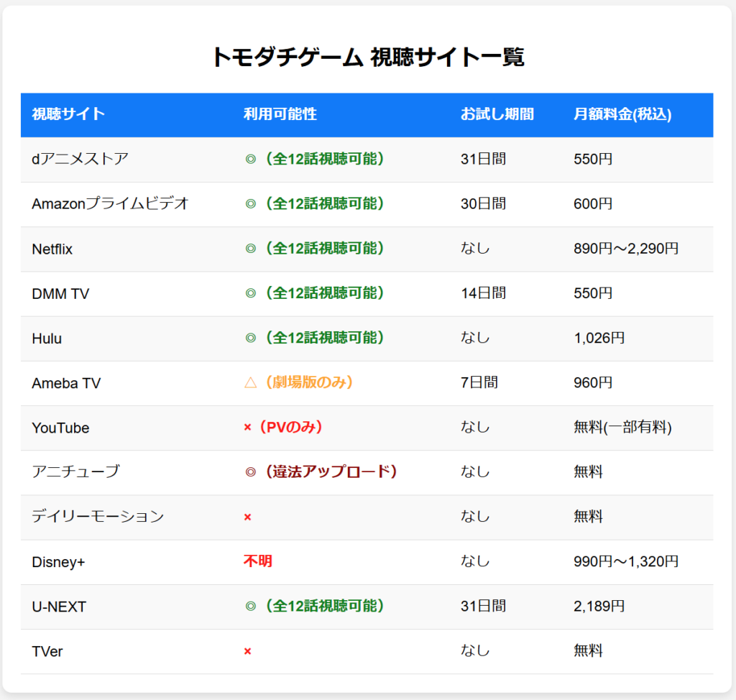Click the 600円 price for Amazonプライムビデオ

coord(593,204)
